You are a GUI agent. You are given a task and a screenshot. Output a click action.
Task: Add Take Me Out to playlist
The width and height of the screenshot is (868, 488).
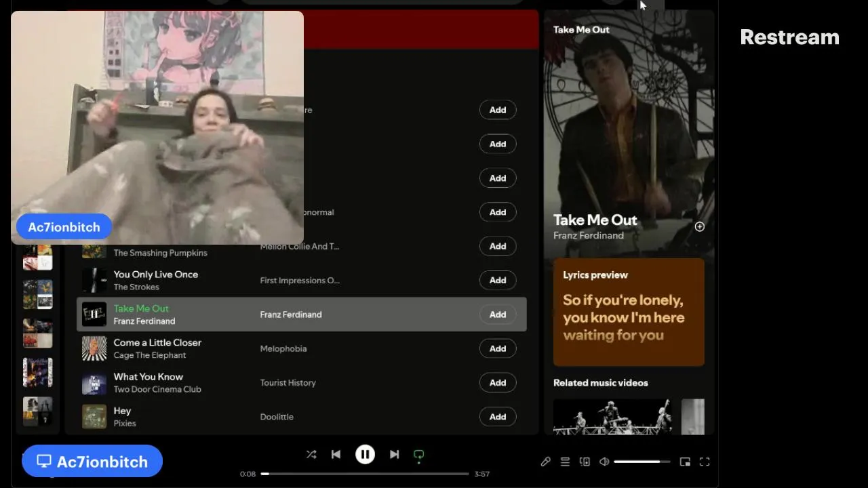(x=498, y=314)
